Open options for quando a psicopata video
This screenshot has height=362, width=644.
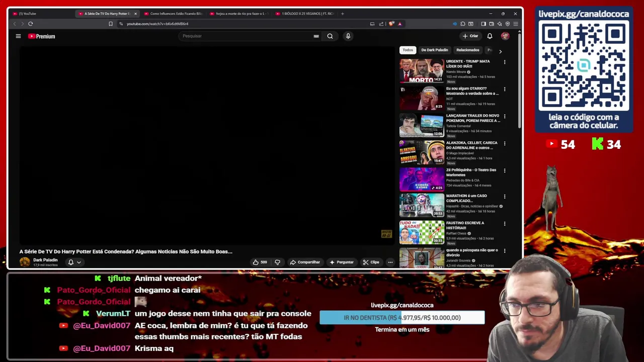(505, 250)
